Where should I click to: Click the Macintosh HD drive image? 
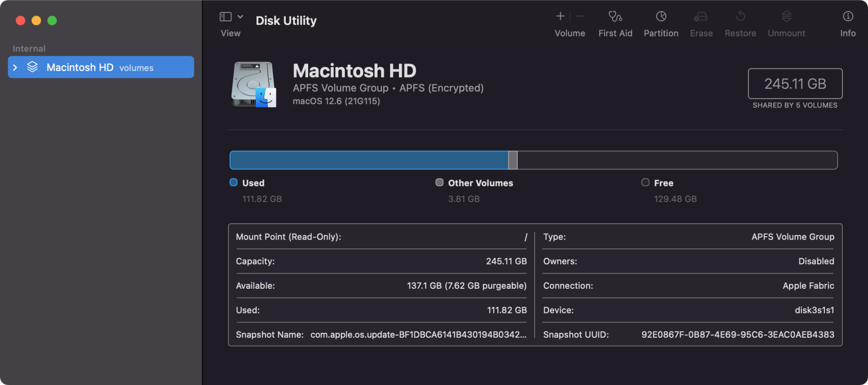pos(254,84)
